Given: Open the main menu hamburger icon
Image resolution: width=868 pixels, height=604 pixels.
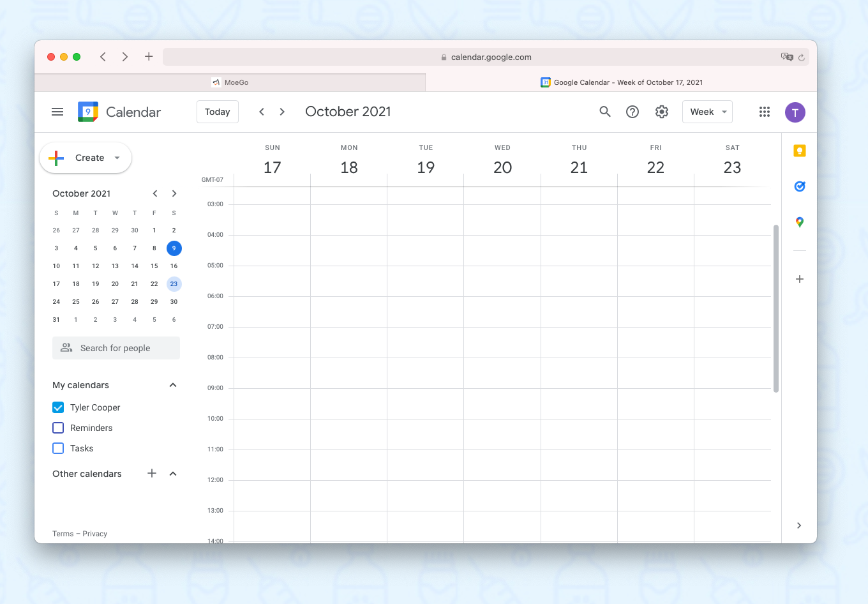Looking at the screenshot, I should [x=57, y=112].
